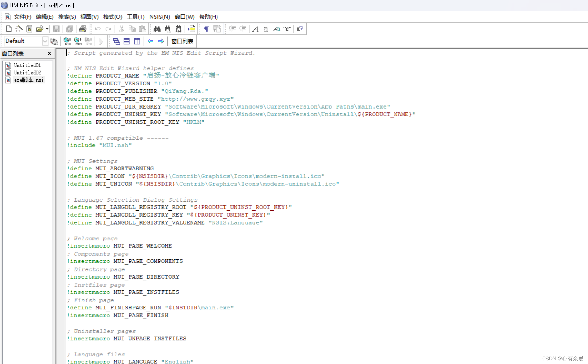Toggle the 窗口列表 toolbar button
The height and width of the screenshot is (364, 588).
182,41
